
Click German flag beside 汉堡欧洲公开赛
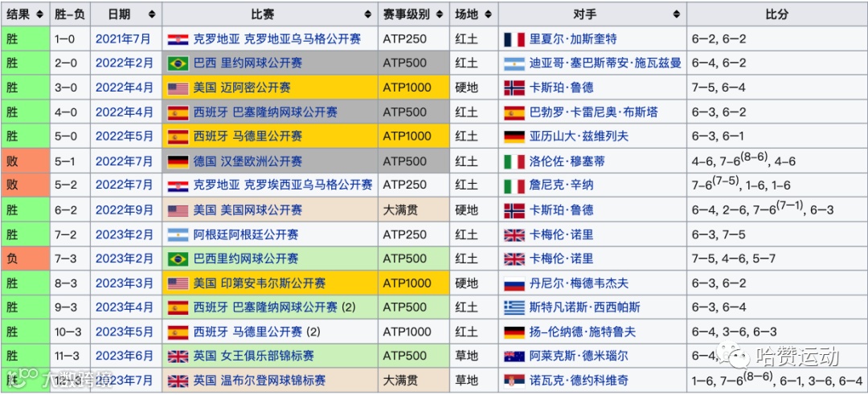click(178, 161)
